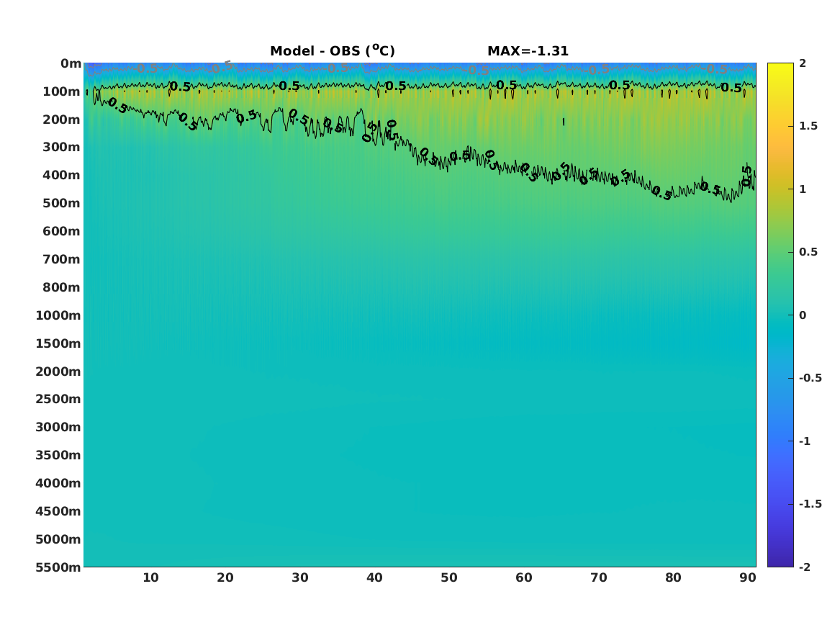The width and height of the screenshot is (840, 630).
Task: Click the '500m' depth axis label
Action: coord(62,204)
